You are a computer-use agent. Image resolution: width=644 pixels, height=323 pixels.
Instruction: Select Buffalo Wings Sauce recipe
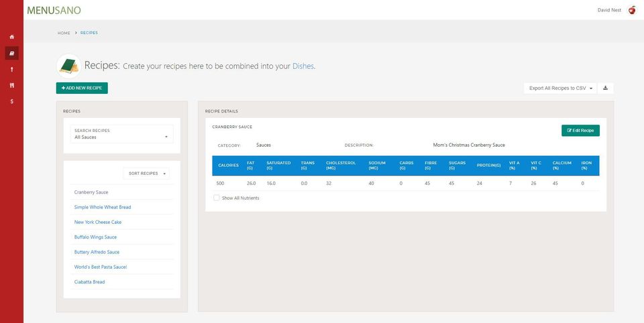click(x=95, y=237)
